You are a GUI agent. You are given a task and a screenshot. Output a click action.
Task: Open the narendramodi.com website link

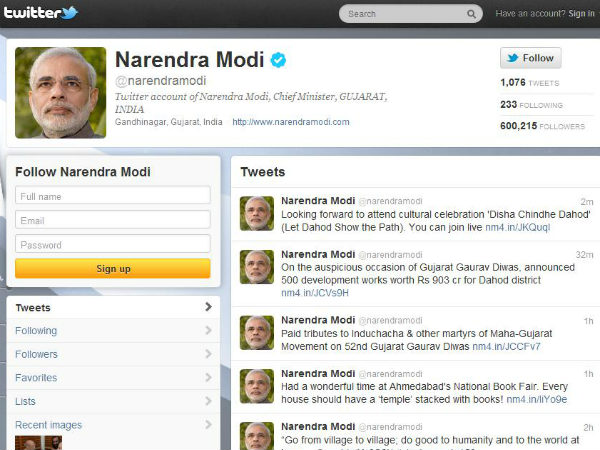click(x=291, y=122)
